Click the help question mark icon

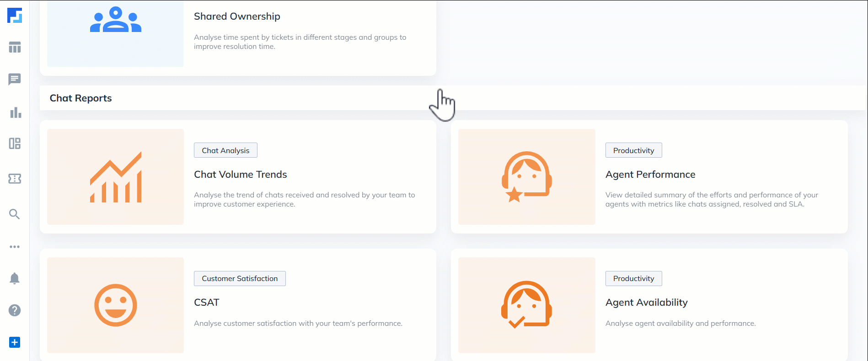click(x=15, y=310)
